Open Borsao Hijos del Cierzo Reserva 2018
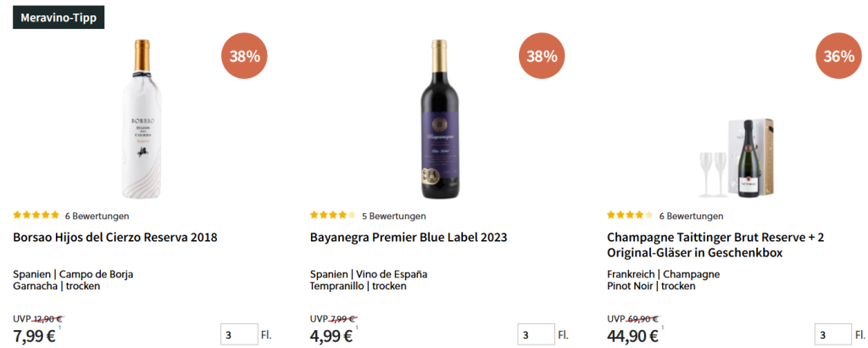Image resolution: width=868 pixels, height=348 pixels. tap(115, 238)
